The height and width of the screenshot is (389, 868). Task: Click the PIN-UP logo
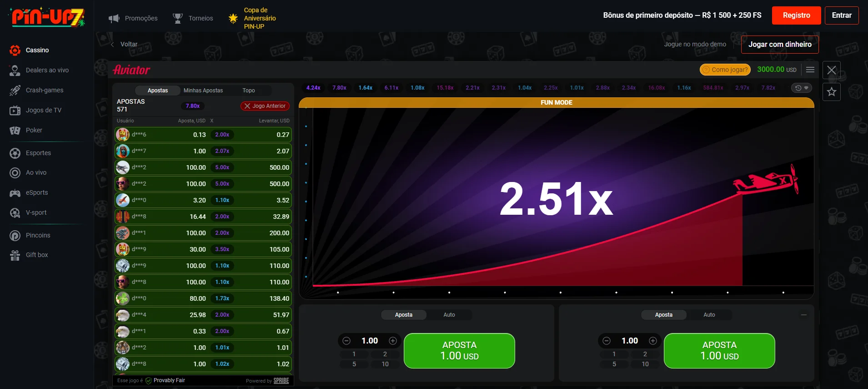(x=47, y=17)
